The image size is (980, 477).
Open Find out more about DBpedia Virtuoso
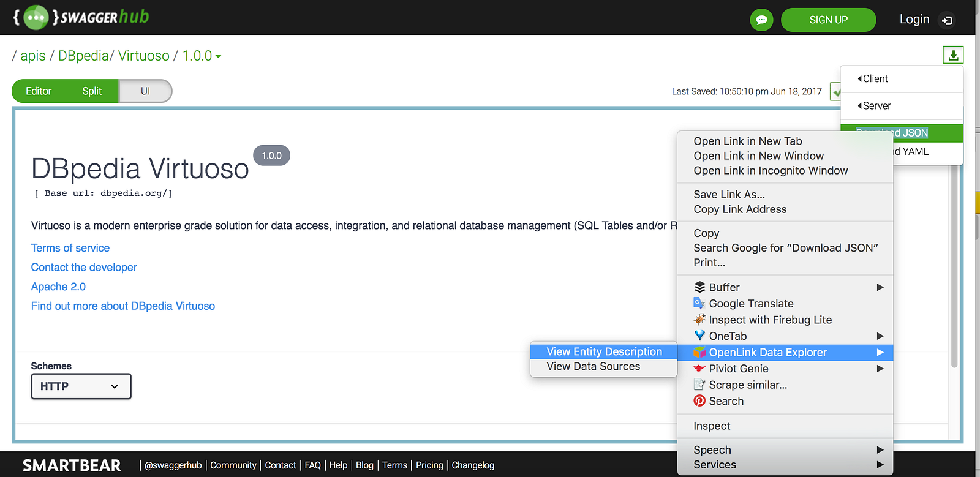tap(123, 306)
